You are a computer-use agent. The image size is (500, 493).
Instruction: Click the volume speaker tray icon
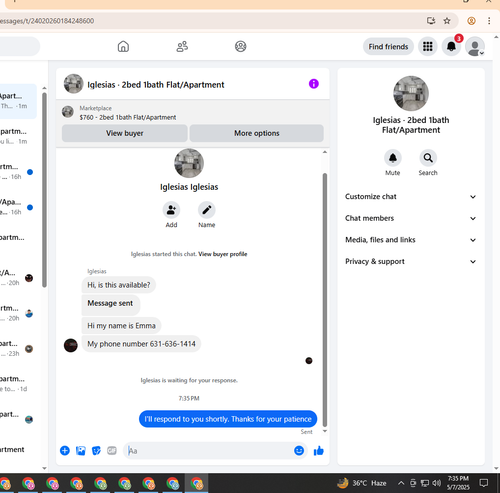pos(436,483)
